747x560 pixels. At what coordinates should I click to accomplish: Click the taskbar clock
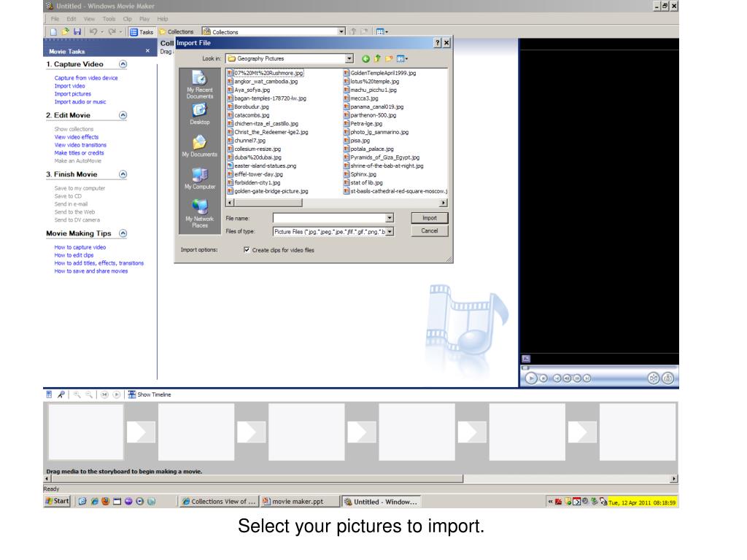pos(642,502)
